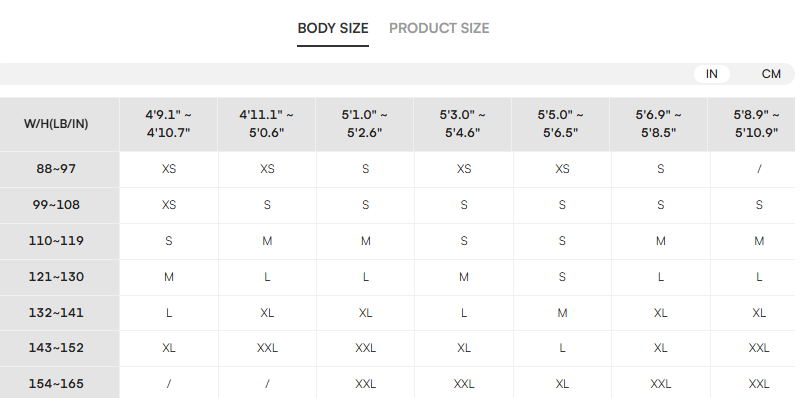
Task: Click the 4'9.1" ~ 4'10.7" height column header
Action: click(169, 124)
